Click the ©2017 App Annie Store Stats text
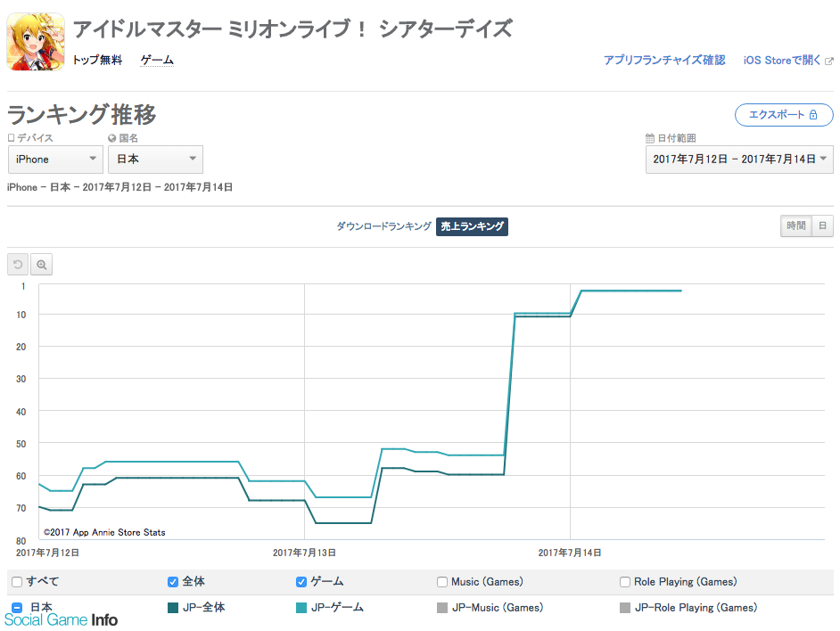Image resolution: width=840 pixels, height=631 pixels. (104, 532)
